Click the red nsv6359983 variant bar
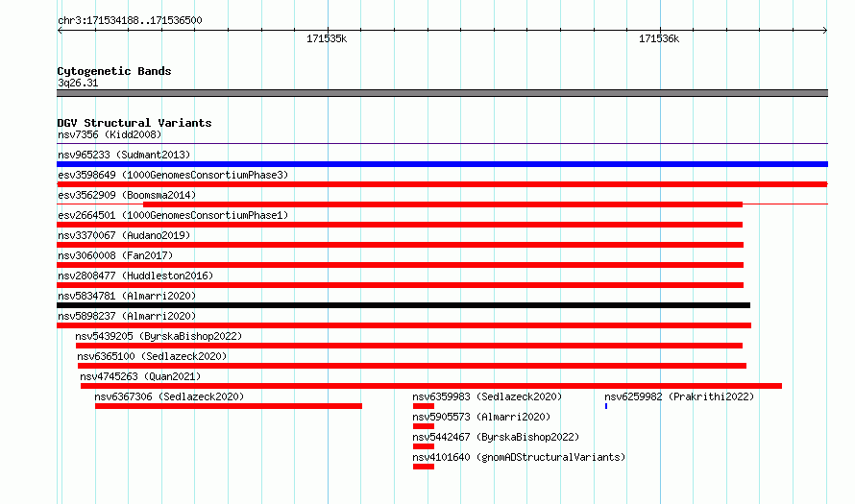 pos(424,406)
